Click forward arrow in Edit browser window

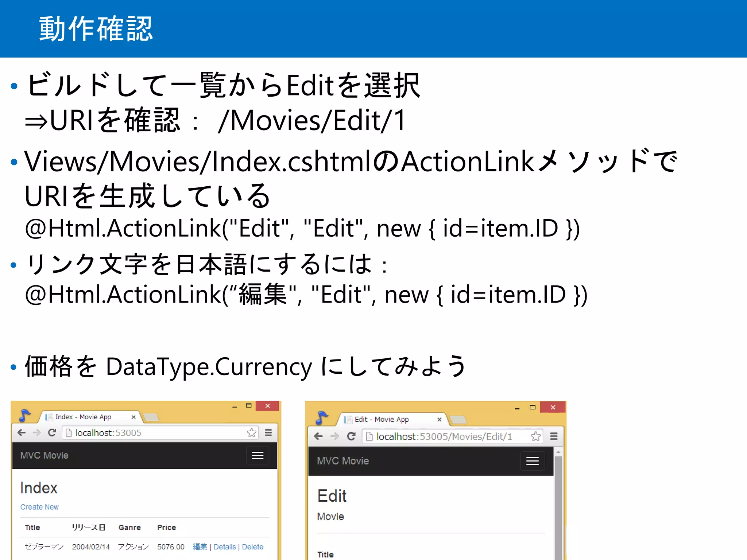click(x=334, y=436)
